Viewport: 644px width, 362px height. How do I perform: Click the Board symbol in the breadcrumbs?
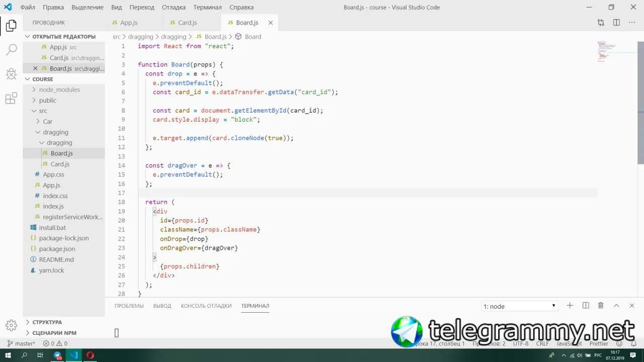click(248, 37)
